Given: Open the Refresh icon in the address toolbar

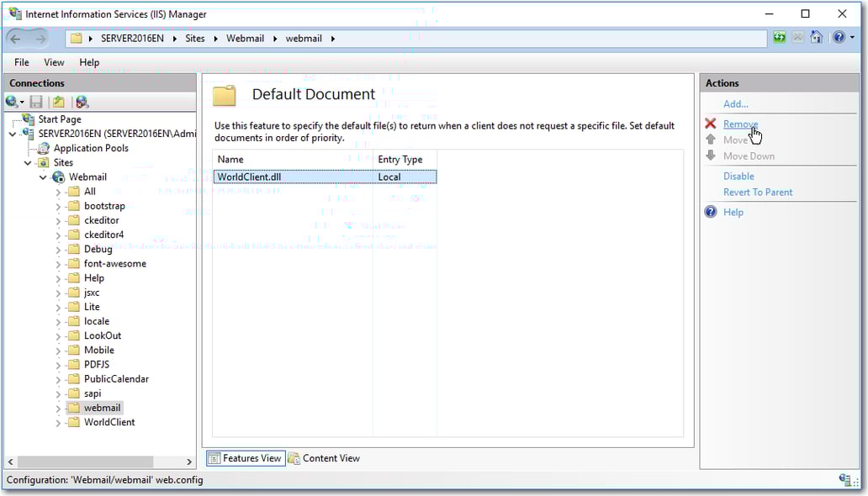Looking at the screenshot, I should 779,37.
